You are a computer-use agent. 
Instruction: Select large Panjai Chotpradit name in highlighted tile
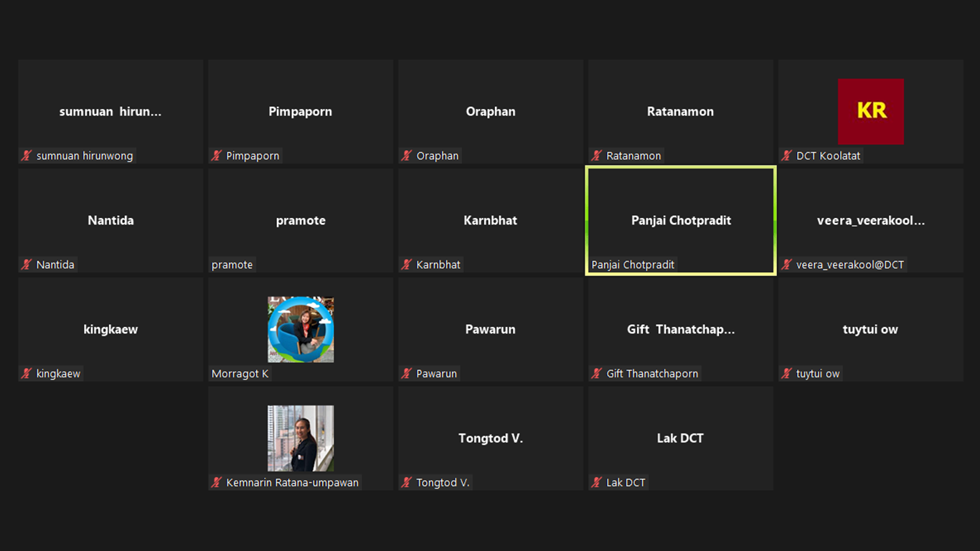point(681,221)
